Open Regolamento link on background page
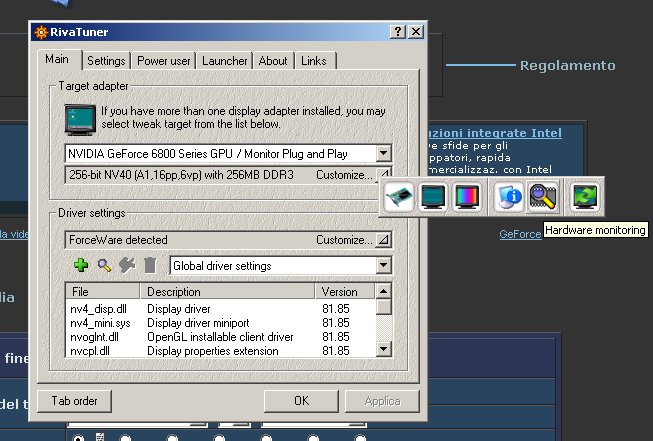This screenshot has width=653, height=441. 568,65
